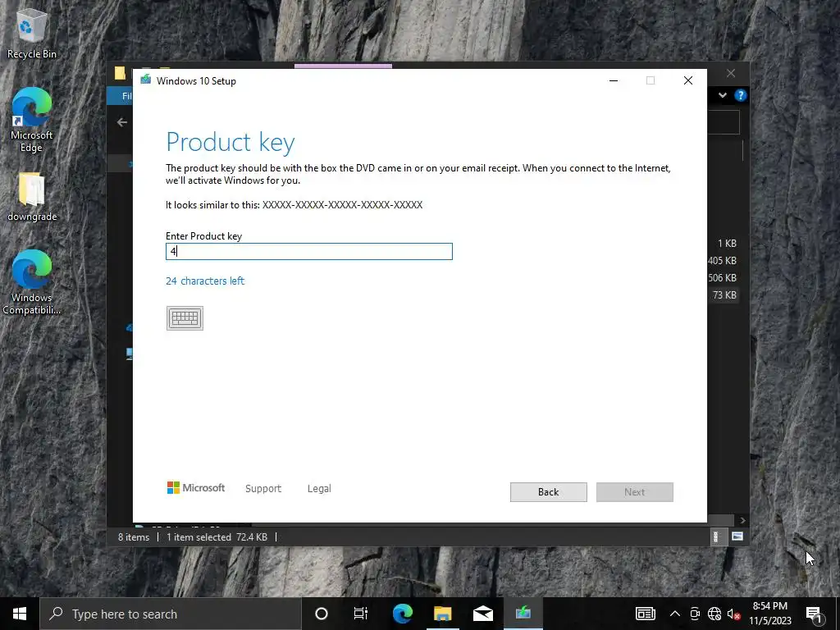Open the Windows Start menu
The width and height of the screenshot is (840, 630).
pyautogui.click(x=20, y=614)
